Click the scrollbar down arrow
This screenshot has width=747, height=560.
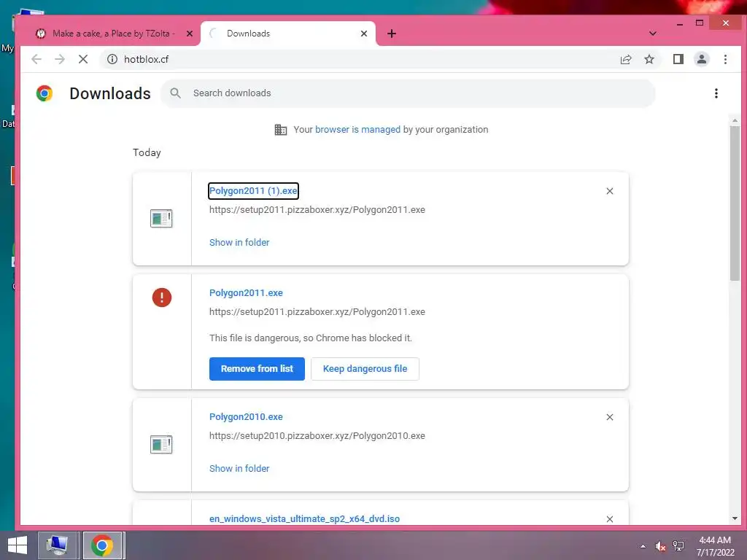(x=735, y=518)
